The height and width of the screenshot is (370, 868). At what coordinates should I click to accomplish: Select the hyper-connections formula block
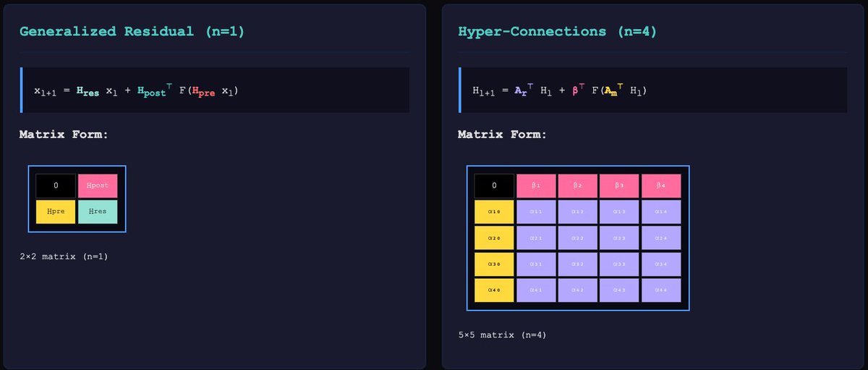pyautogui.click(x=653, y=91)
